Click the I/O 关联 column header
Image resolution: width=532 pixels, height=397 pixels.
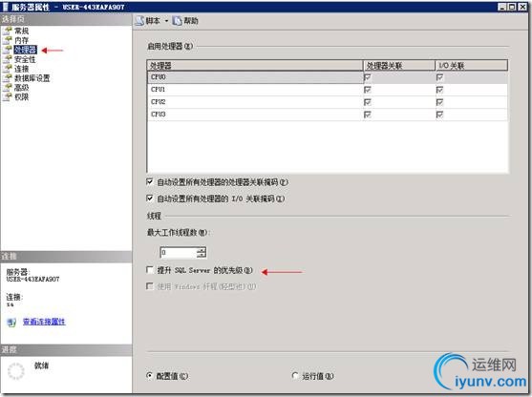[x=472, y=66]
